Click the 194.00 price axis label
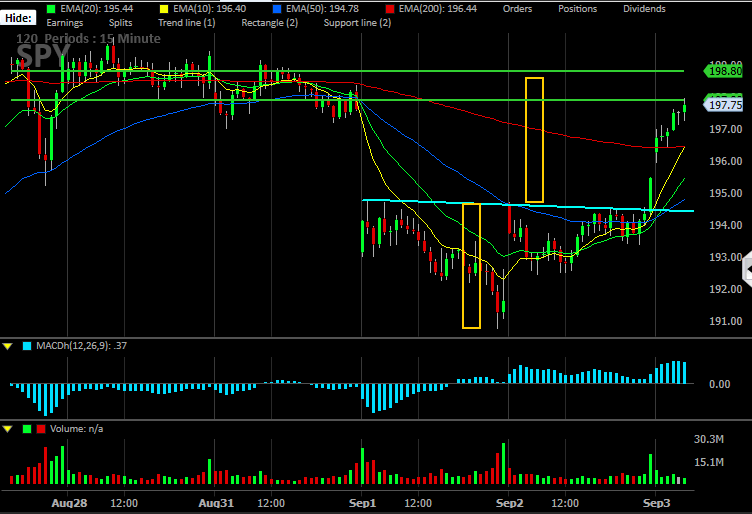752x514 pixels. click(726, 225)
